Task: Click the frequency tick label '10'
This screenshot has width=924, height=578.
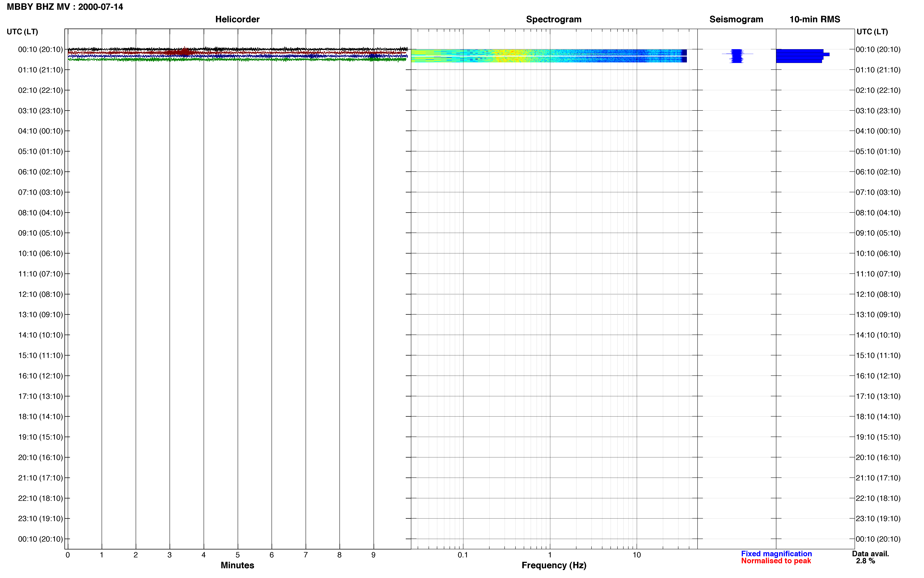Action: (x=637, y=555)
